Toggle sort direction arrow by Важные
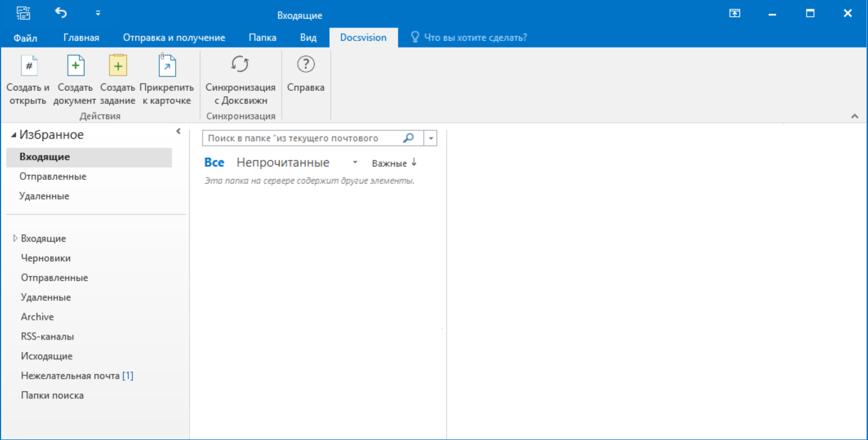The image size is (868, 440). (x=414, y=162)
